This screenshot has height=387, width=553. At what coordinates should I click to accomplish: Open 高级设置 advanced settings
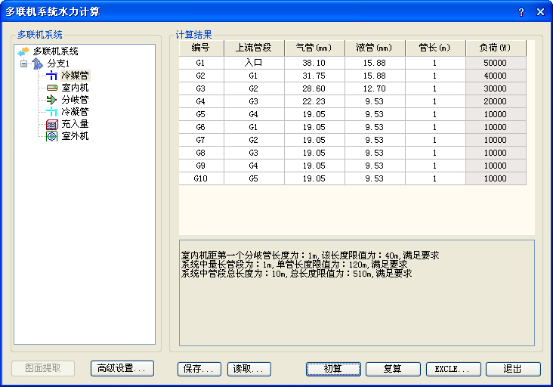coord(122,369)
